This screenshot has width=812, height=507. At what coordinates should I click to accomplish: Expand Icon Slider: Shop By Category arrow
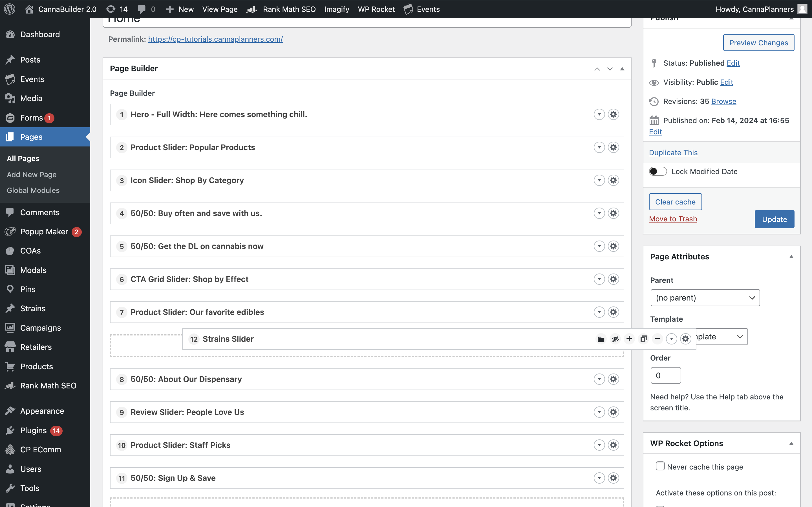[599, 180]
